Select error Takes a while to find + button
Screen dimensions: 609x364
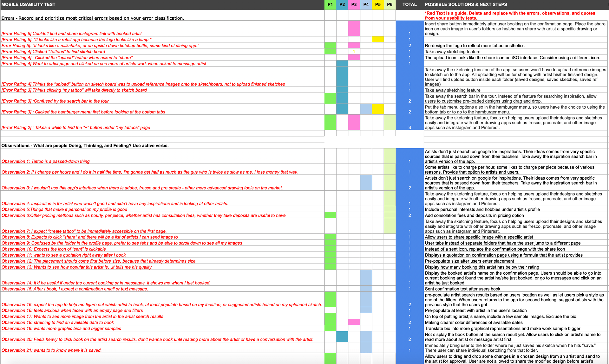(162, 122)
